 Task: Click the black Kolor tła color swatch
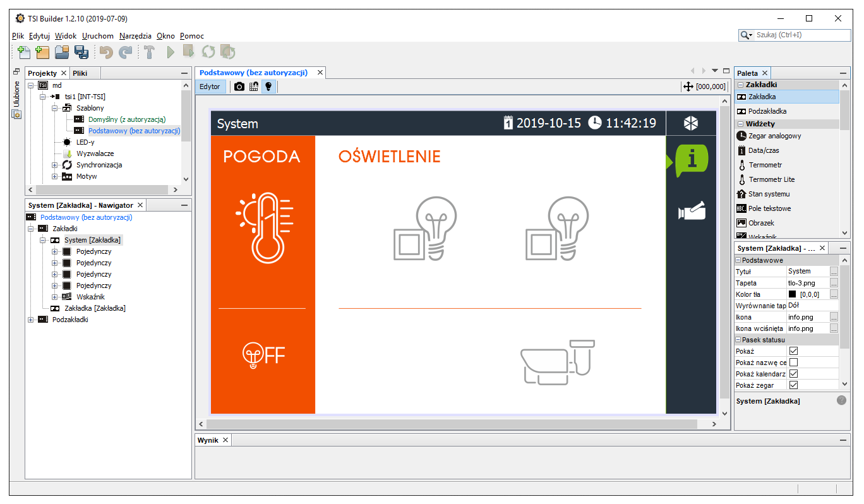point(793,295)
